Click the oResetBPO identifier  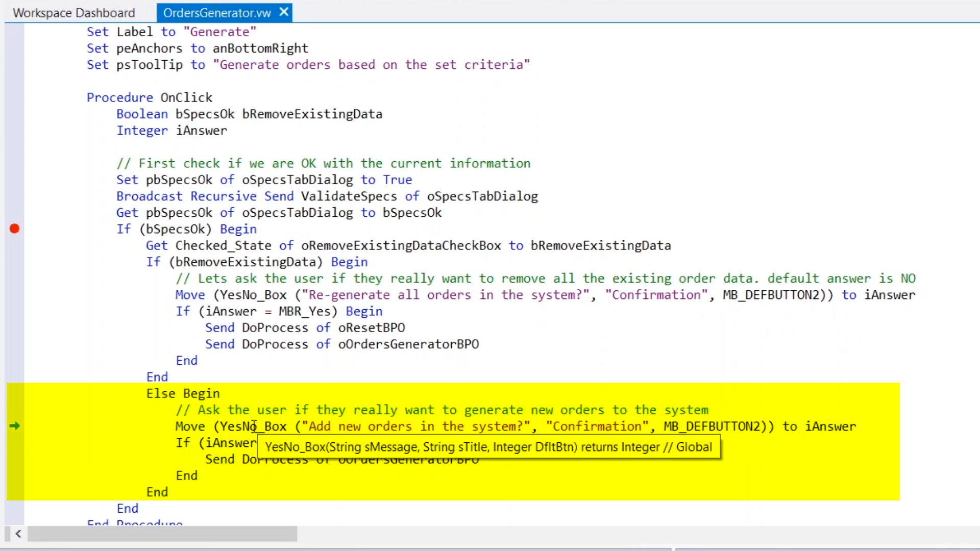372,328
